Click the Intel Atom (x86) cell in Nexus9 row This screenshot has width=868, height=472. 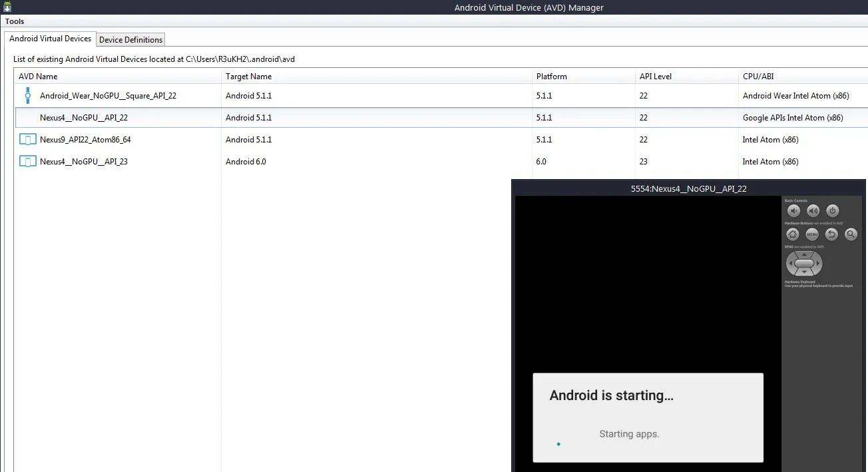pos(771,140)
